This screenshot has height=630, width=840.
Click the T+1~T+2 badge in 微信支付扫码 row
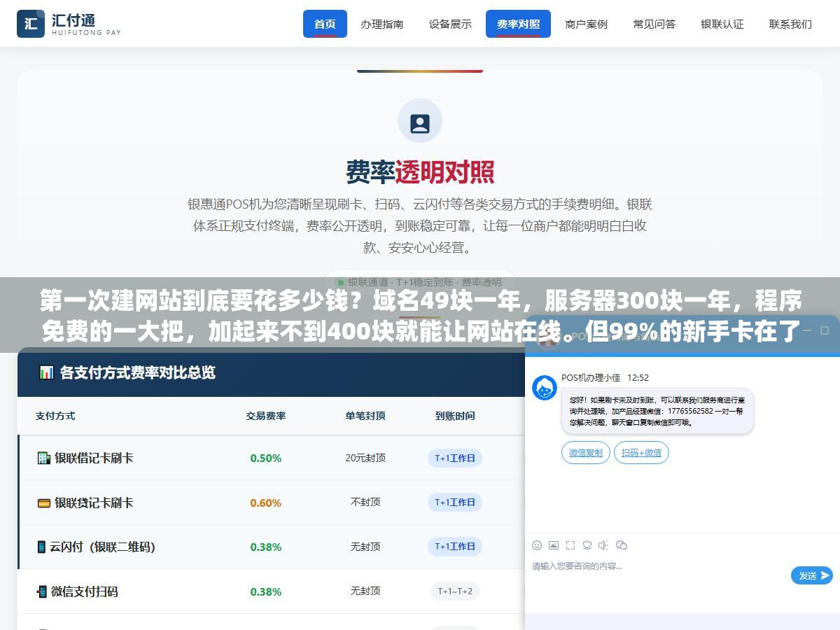(455, 591)
